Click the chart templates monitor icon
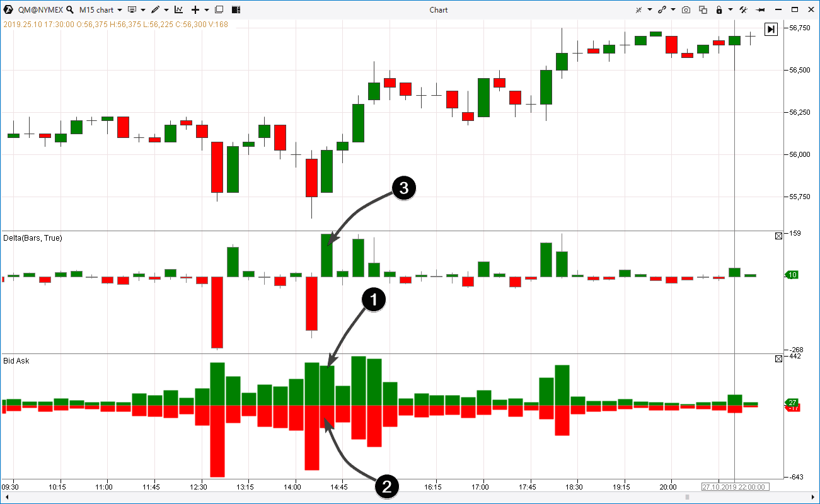Viewport: 820px width, 504px height. coord(132,9)
